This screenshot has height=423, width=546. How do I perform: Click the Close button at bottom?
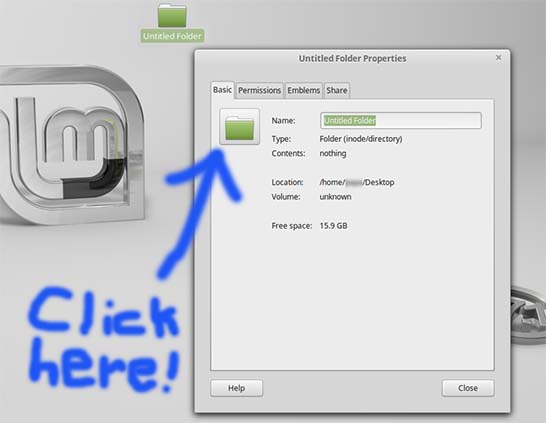(468, 388)
